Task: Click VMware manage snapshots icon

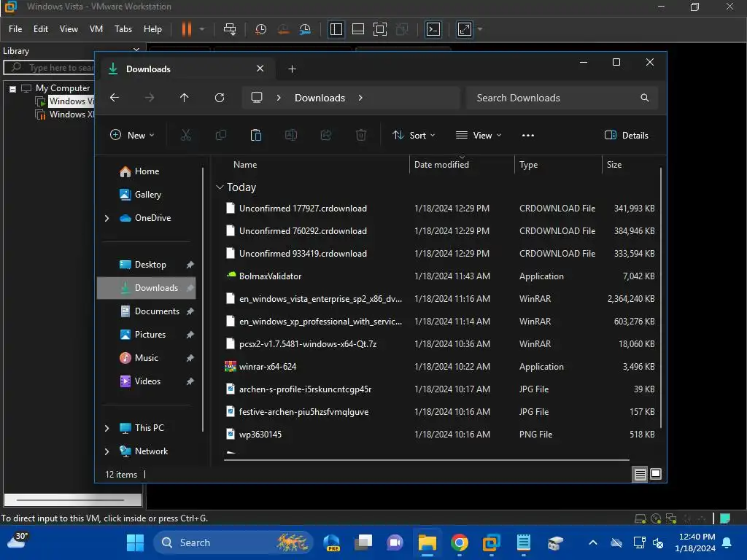Action: click(306, 29)
